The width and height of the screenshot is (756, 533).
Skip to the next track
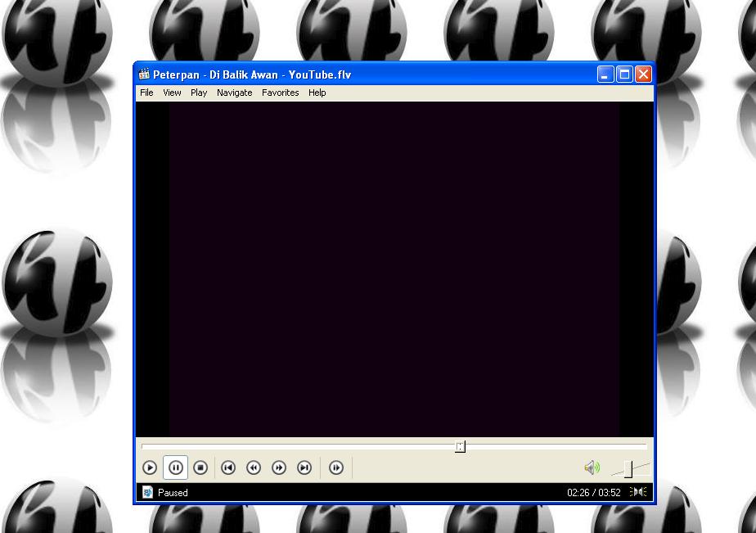[304, 468]
